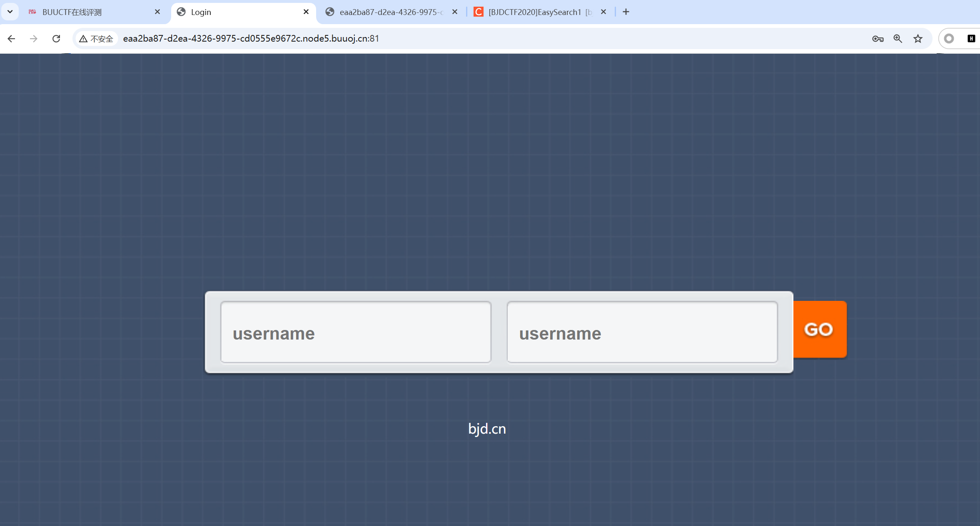Open the saved passwords key icon
The width and height of the screenshot is (980, 526).
click(878, 39)
